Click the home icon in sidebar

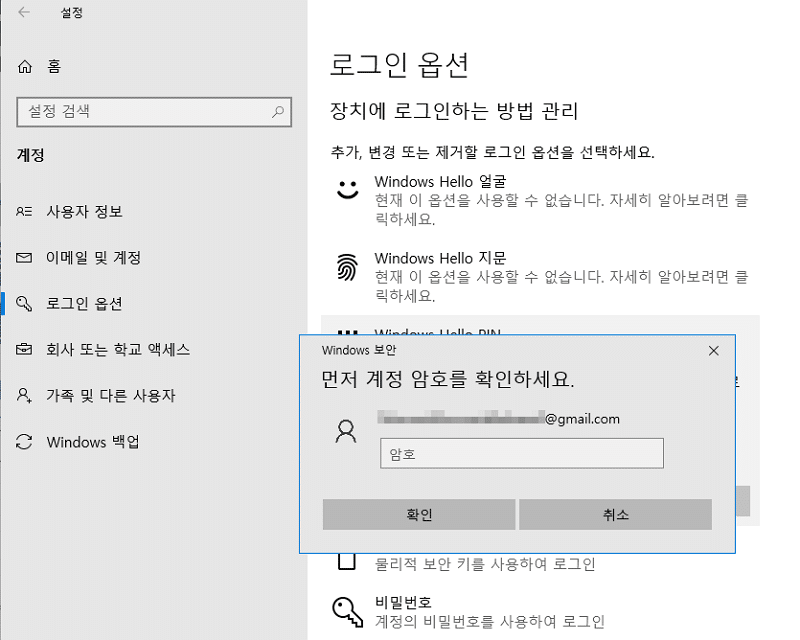[x=24, y=66]
